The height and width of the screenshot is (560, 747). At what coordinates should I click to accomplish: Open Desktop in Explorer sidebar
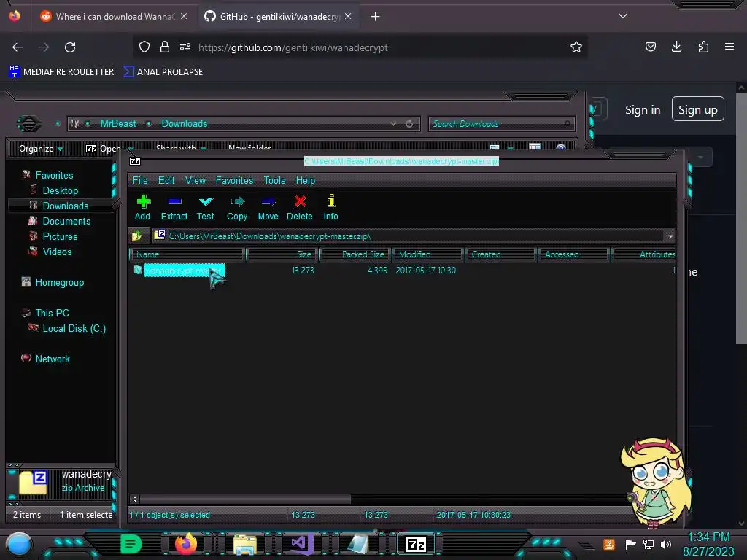[x=60, y=190]
